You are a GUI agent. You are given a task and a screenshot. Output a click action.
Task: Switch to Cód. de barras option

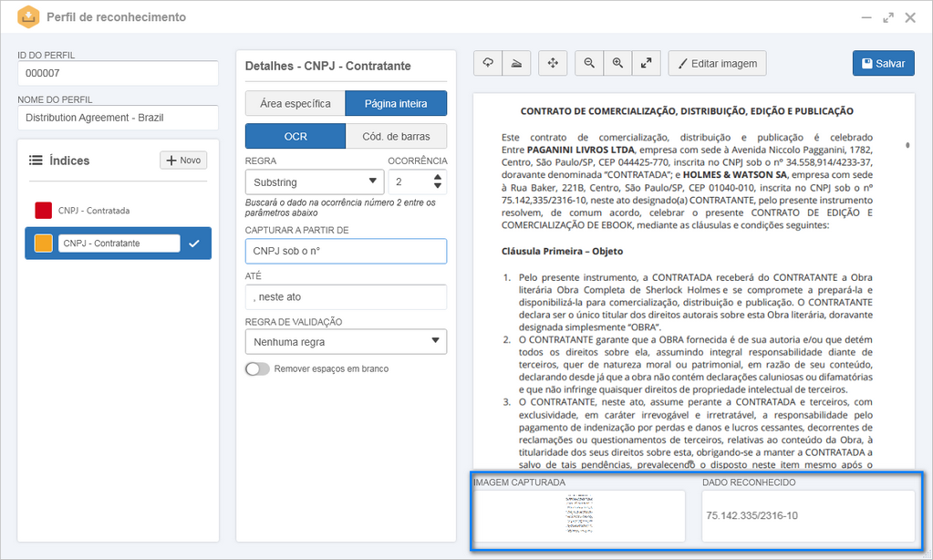coord(396,136)
